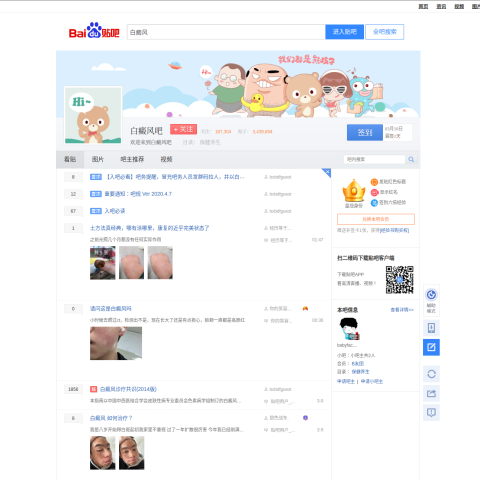This screenshot has width=480, height=480.
Task: Click the search box containing 白癜风
Action: pos(226,32)
